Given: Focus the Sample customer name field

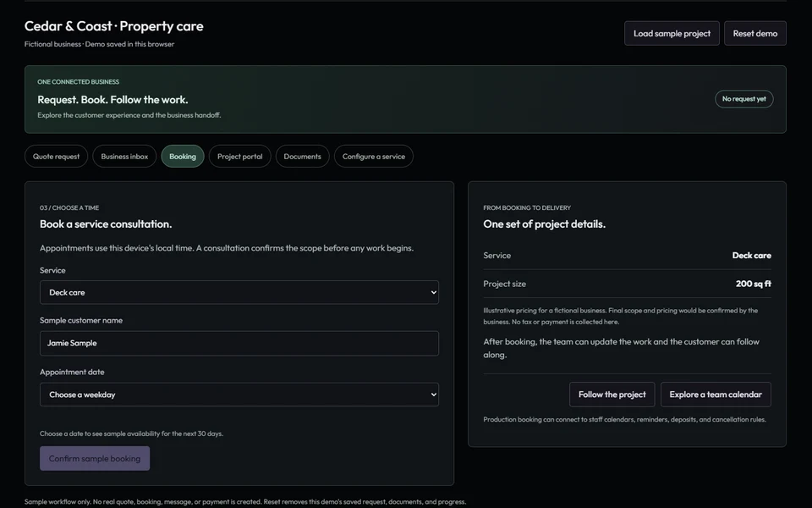Looking at the screenshot, I should coord(239,343).
